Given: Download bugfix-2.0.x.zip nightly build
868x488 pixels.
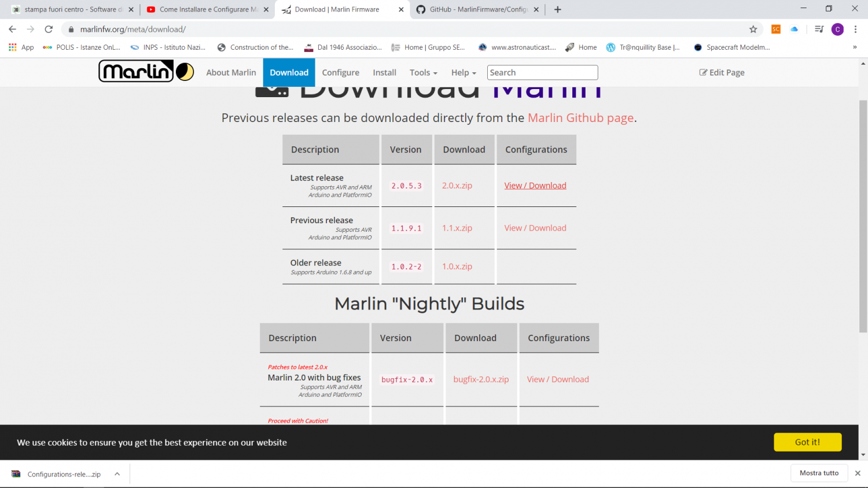Looking at the screenshot, I should pyautogui.click(x=481, y=379).
